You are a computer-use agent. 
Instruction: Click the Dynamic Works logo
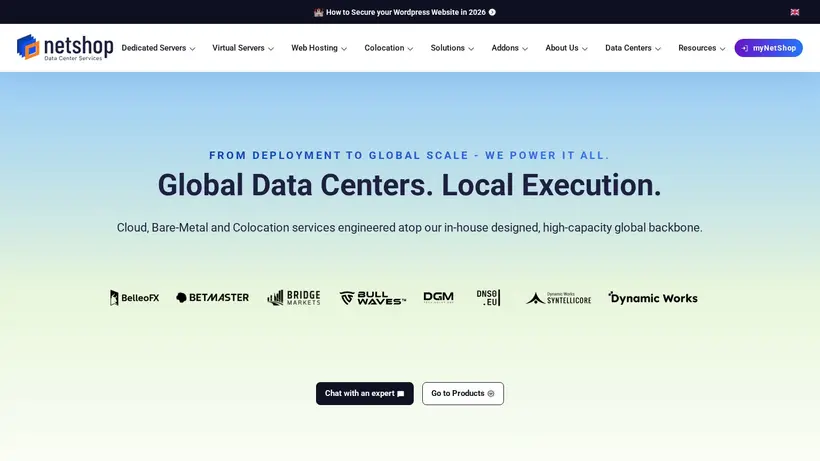pos(653,298)
